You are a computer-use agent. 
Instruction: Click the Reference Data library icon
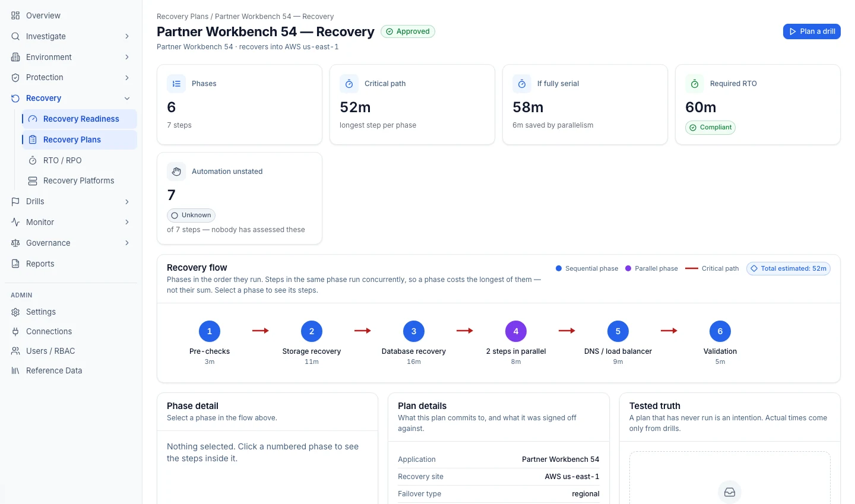(15, 370)
